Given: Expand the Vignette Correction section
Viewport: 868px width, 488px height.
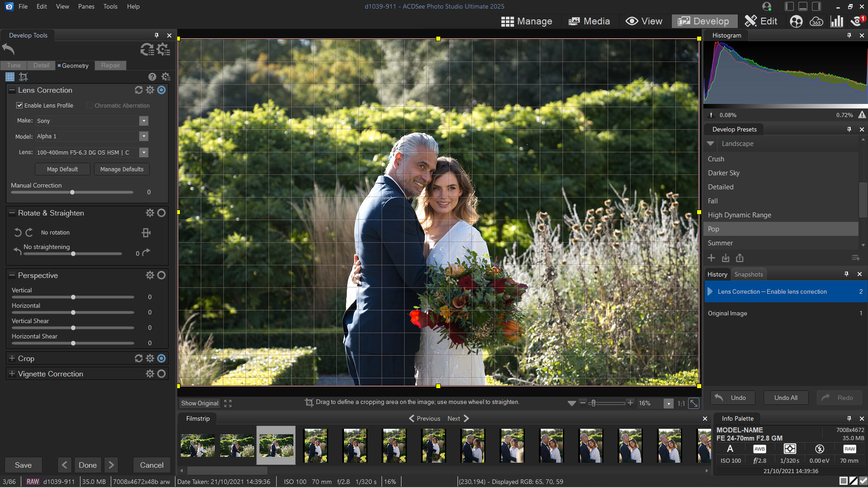Looking at the screenshot, I should tap(11, 374).
